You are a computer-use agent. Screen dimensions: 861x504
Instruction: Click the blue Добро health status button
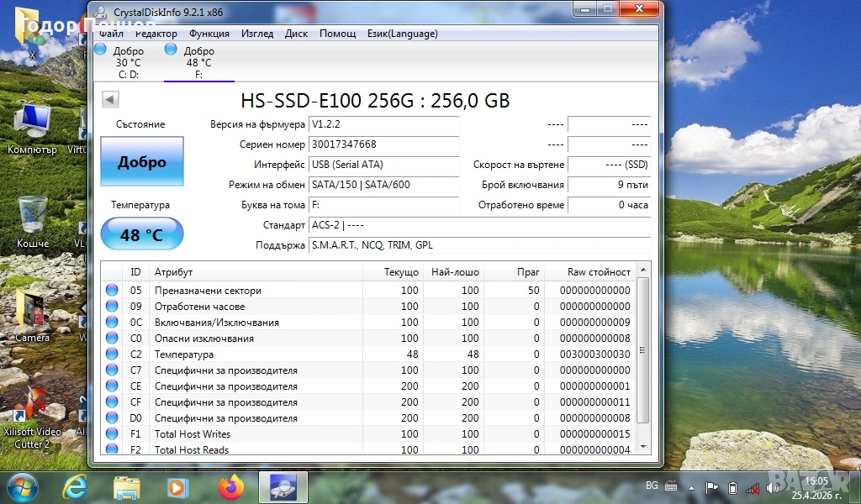click(141, 162)
